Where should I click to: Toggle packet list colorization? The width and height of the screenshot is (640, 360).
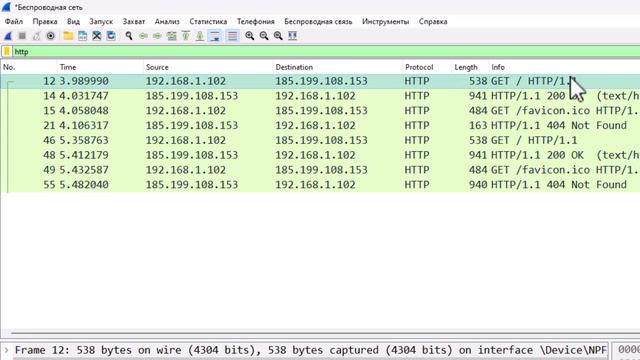[x=232, y=36]
